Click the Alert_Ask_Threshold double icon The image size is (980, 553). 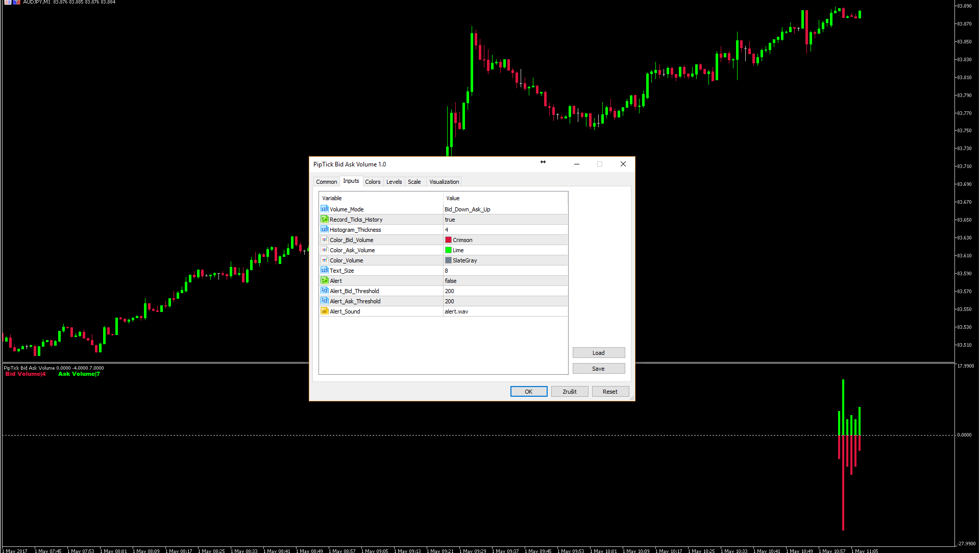pos(324,301)
